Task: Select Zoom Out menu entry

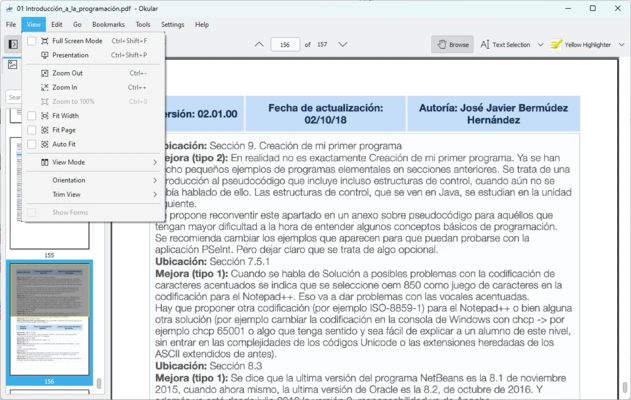Action: (x=93, y=73)
